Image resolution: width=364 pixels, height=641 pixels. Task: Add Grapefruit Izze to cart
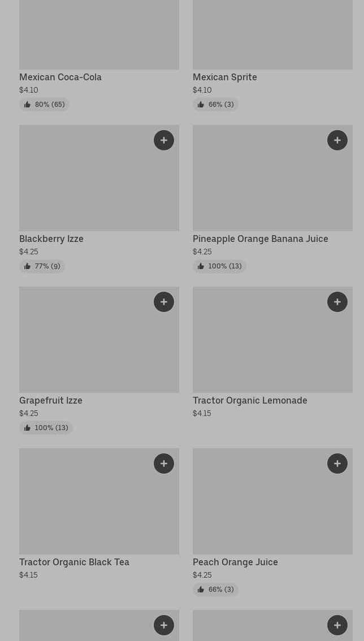(x=164, y=302)
